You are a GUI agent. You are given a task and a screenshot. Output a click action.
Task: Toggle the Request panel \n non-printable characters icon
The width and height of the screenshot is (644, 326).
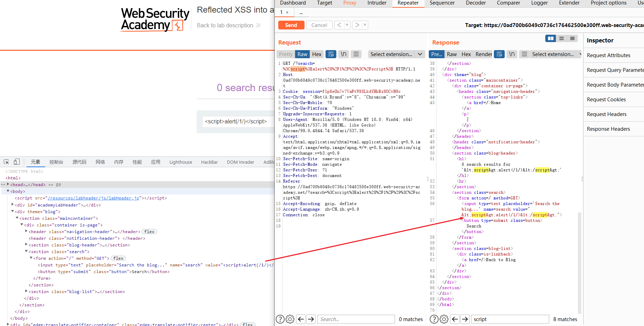[344, 54]
